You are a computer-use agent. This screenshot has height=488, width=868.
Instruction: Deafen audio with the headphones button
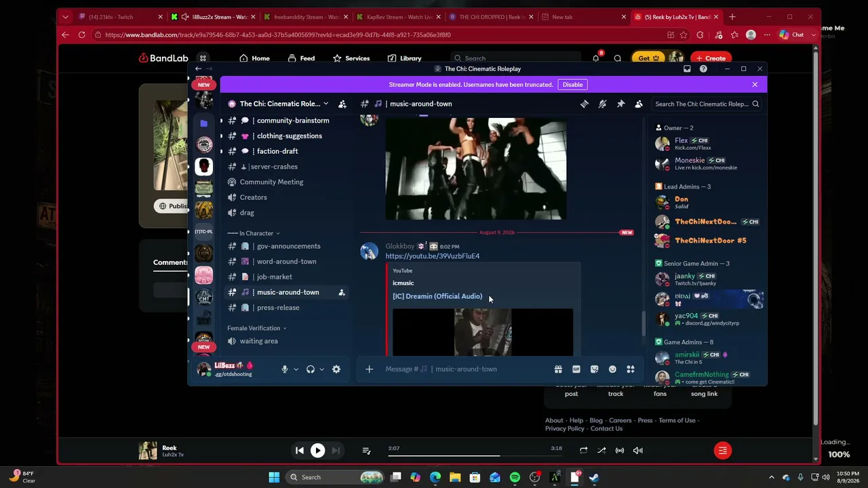[311, 369]
